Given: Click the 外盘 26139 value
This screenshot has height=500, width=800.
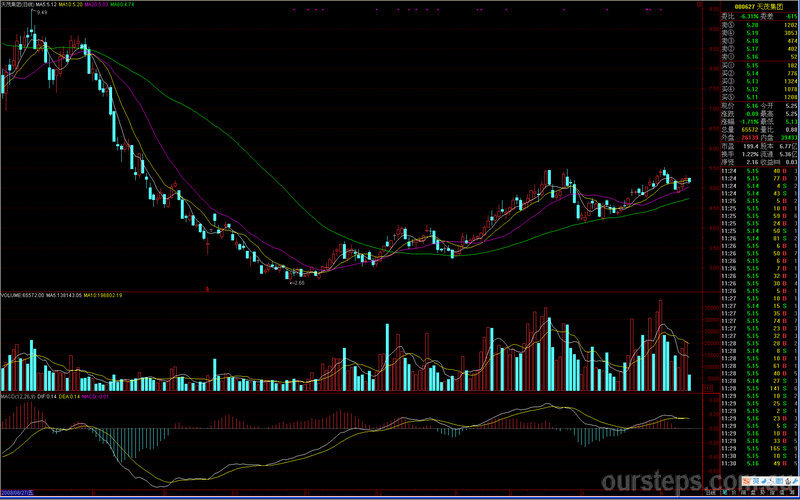Looking at the screenshot, I should tap(749, 138).
